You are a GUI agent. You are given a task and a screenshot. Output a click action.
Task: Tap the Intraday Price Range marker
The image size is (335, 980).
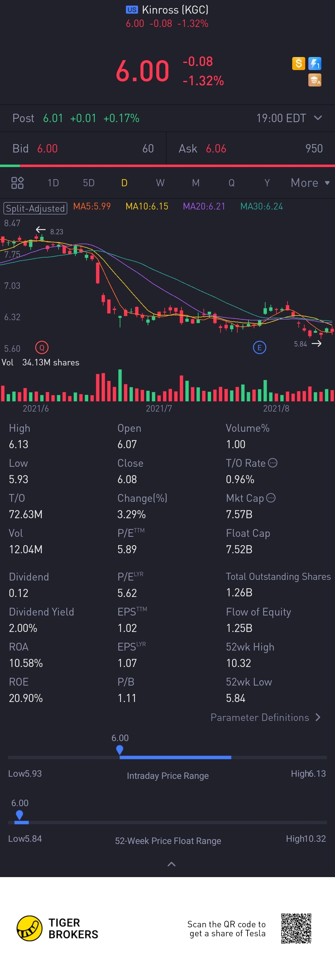[x=119, y=749]
